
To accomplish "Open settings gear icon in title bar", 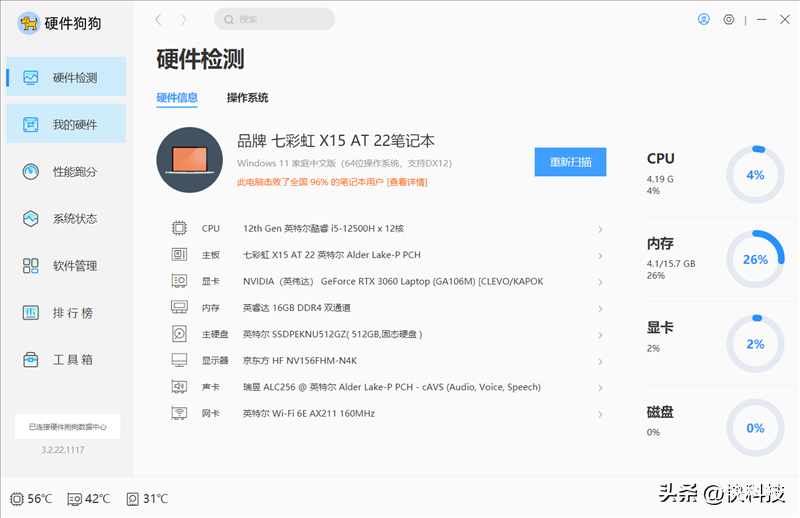I will click(729, 19).
